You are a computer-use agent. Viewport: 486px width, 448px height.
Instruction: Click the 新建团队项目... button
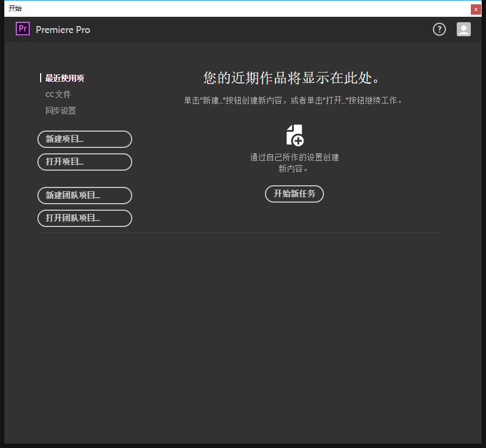click(85, 196)
